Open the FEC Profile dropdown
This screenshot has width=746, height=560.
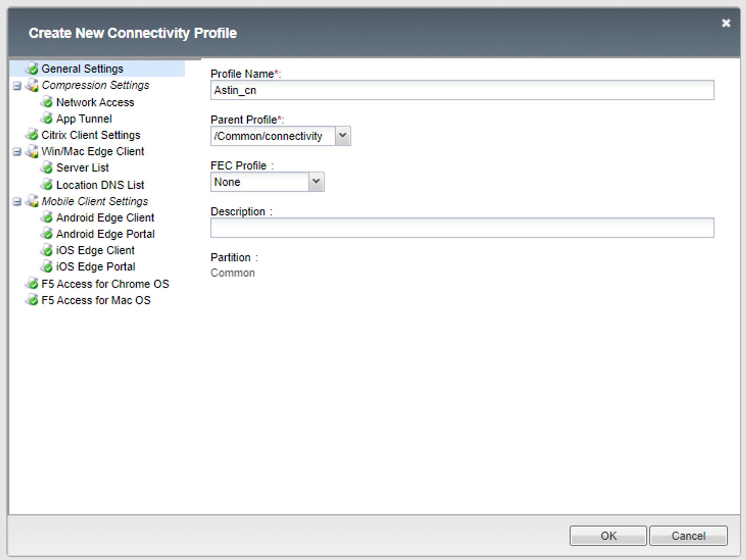[x=316, y=182]
